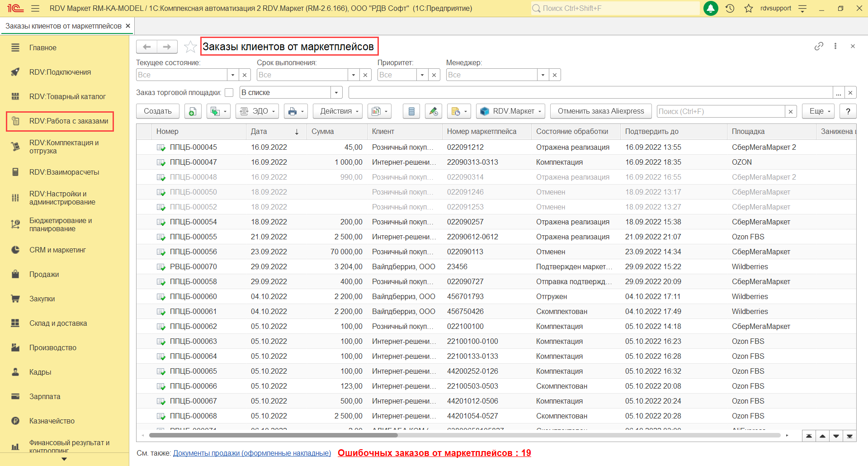Open history clock icon in title bar
Screen dimensions: 868x466
[730, 8]
